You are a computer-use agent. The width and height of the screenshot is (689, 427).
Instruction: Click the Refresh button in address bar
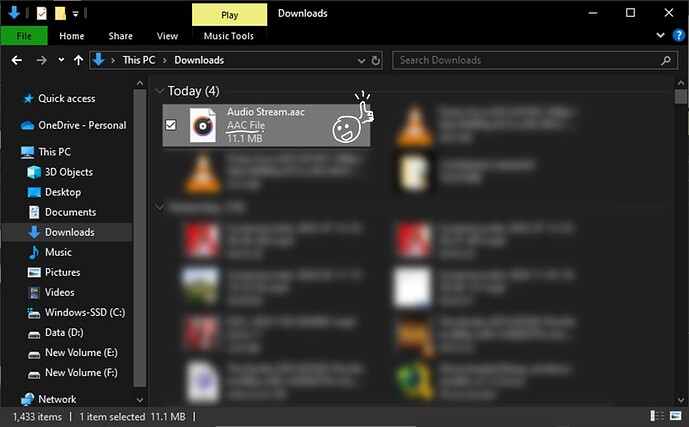click(x=376, y=60)
